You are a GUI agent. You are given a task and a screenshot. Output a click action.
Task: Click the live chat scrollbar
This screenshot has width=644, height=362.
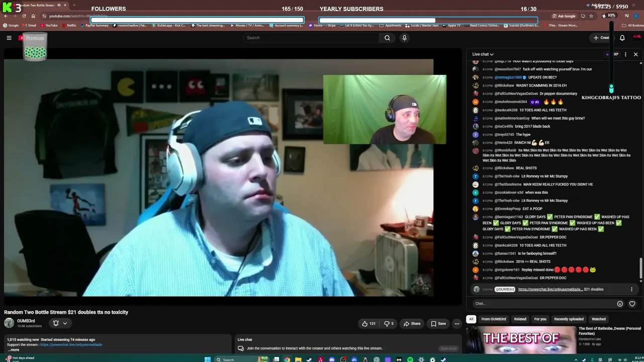(x=640, y=267)
